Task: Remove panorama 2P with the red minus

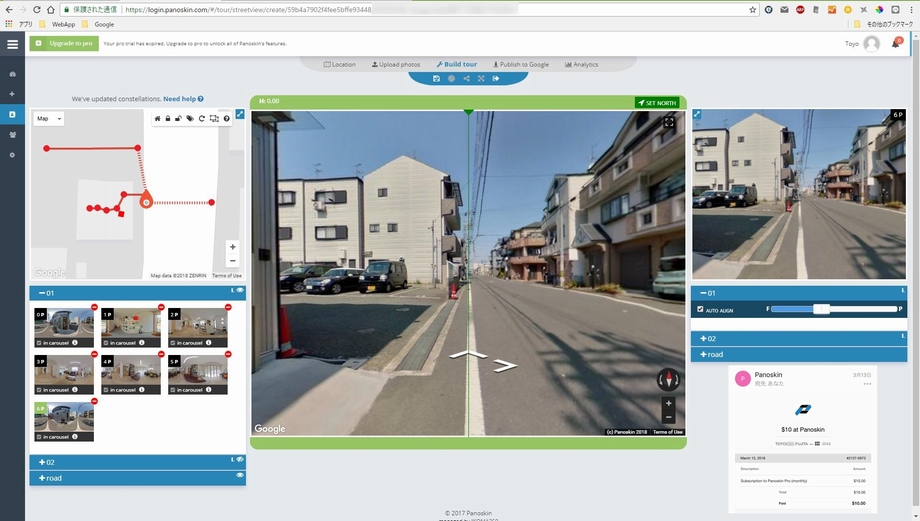Action: (228, 307)
